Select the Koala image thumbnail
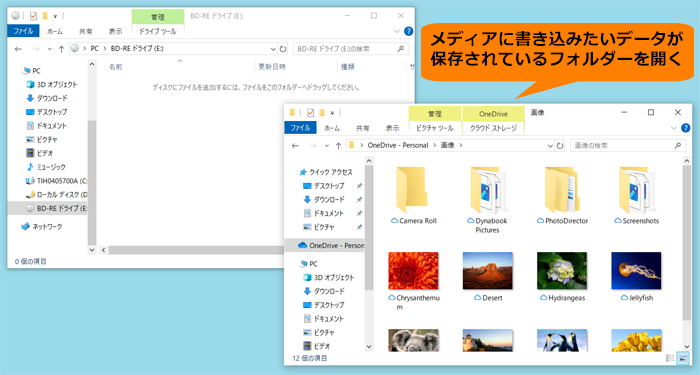Screen dimensions: 700x375 (x=413, y=340)
